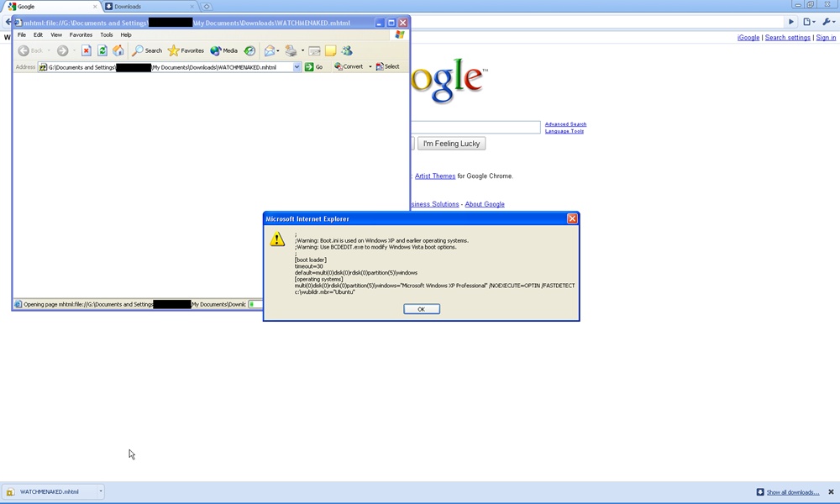
Task: Click the Convert toolbar button
Action: point(349,67)
